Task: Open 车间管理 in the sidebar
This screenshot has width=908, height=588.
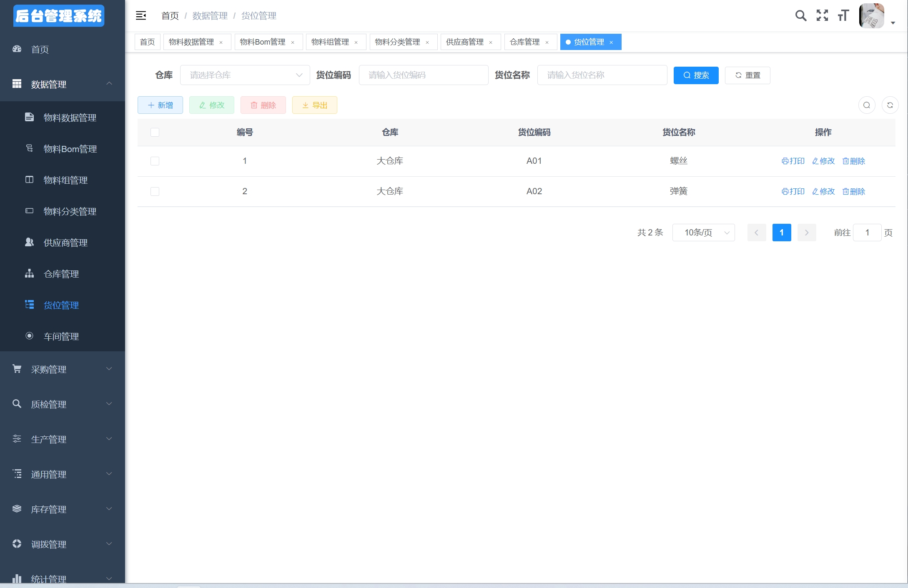Action: click(61, 336)
